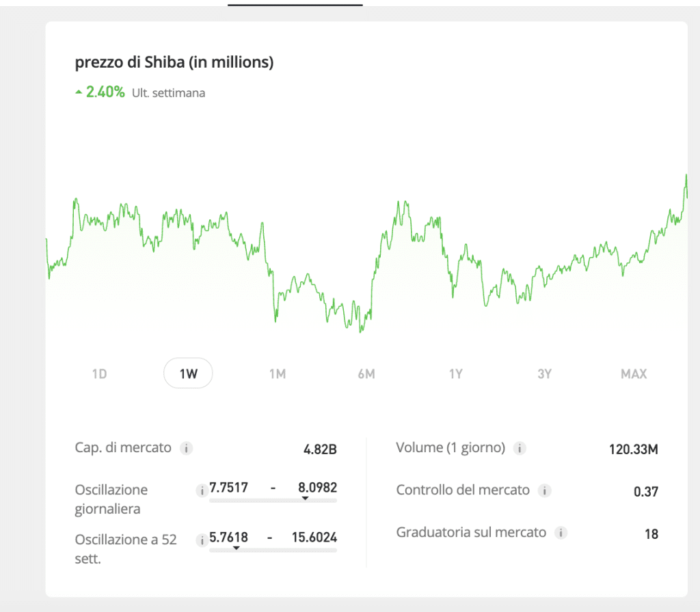This screenshot has height=612, width=700.
Task: Show the MAX price history
Action: coord(633,374)
